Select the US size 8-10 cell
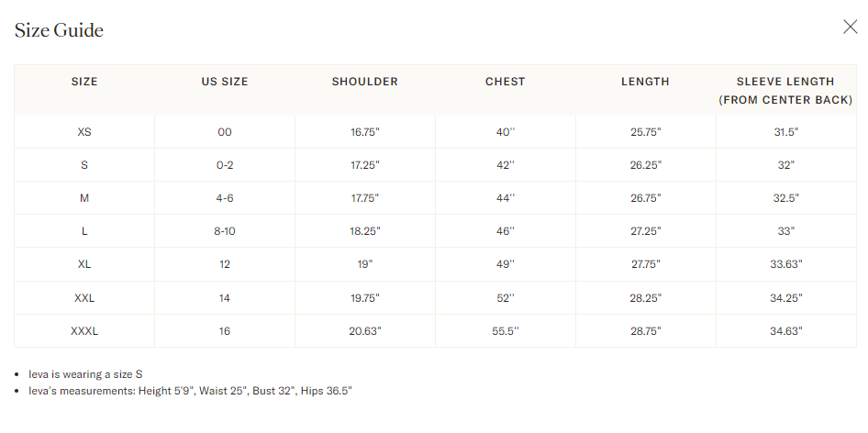The image size is (868, 433). [225, 231]
